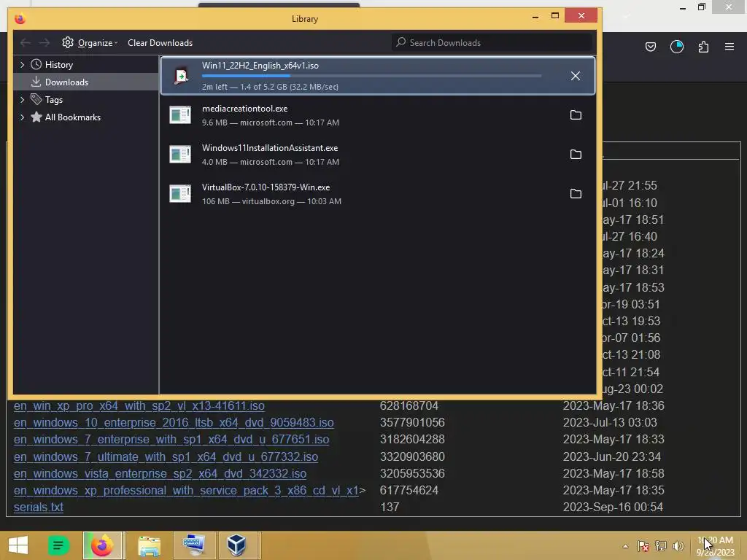747x560 pixels.
Task: Select the VirtualBox-7.0.10-158379-Win.exe download row
Action: point(378,194)
